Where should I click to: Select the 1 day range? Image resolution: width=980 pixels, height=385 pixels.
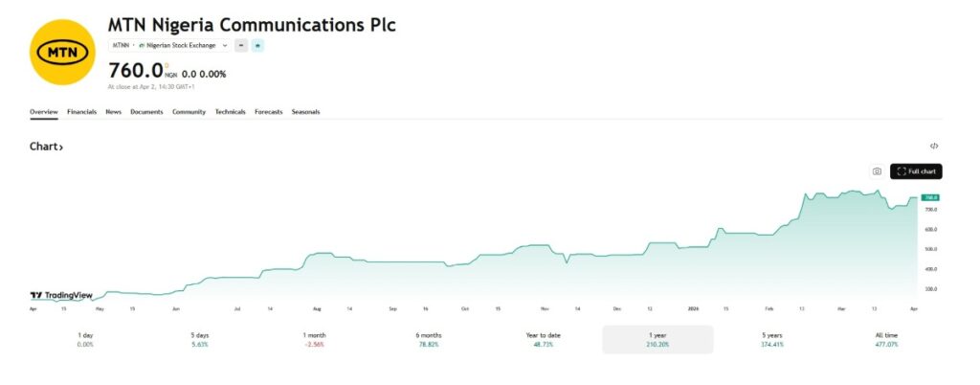[x=85, y=339]
